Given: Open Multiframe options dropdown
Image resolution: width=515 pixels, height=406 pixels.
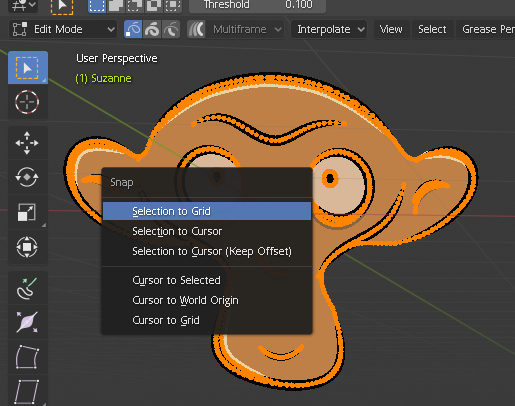Looking at the screenshot, I should click(x=245, y=29).
